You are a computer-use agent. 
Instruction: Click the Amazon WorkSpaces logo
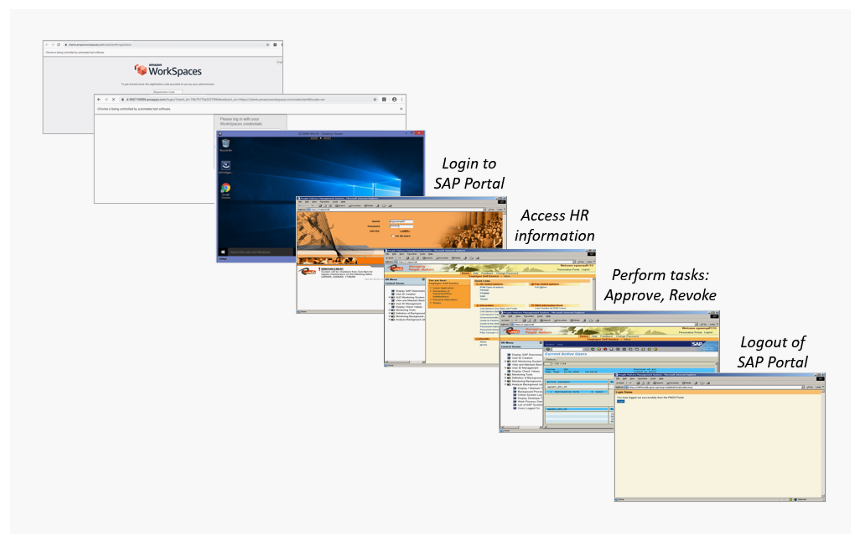(x=168, y=70)
